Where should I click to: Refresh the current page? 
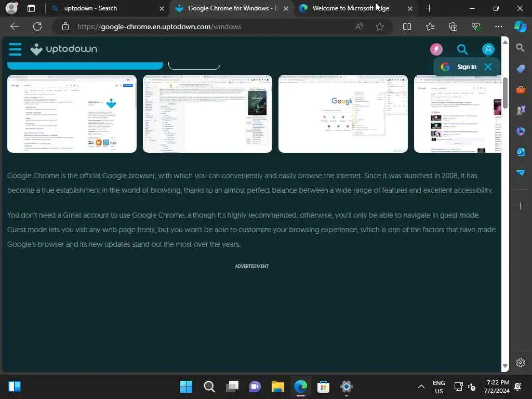(37, 26)
